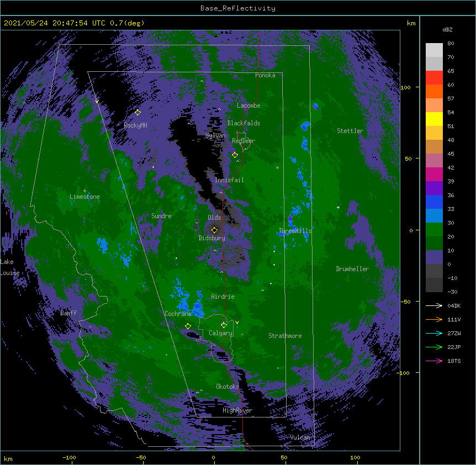The width and height of the screenshot is (476, 465).
Task: Click the Olds city label
Action: (x=214, y=218)
